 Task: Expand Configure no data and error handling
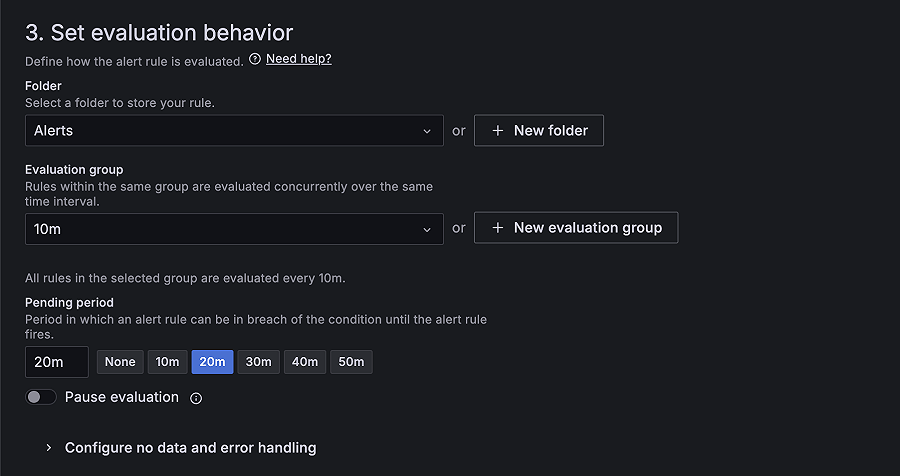(x=190, y=448)
